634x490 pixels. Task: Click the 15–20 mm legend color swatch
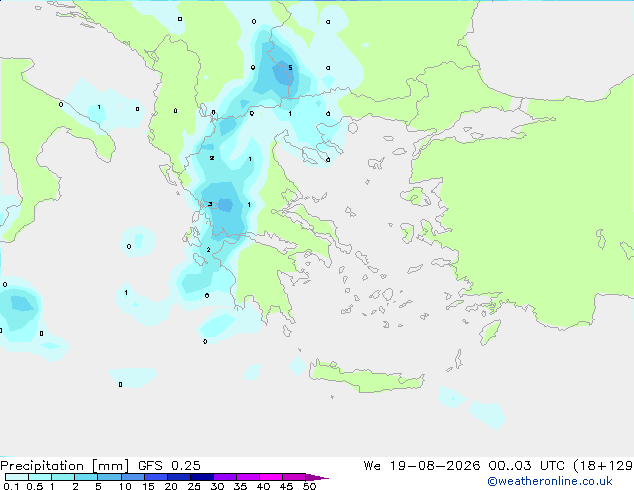pyautogui.click(x=155, y=477)
